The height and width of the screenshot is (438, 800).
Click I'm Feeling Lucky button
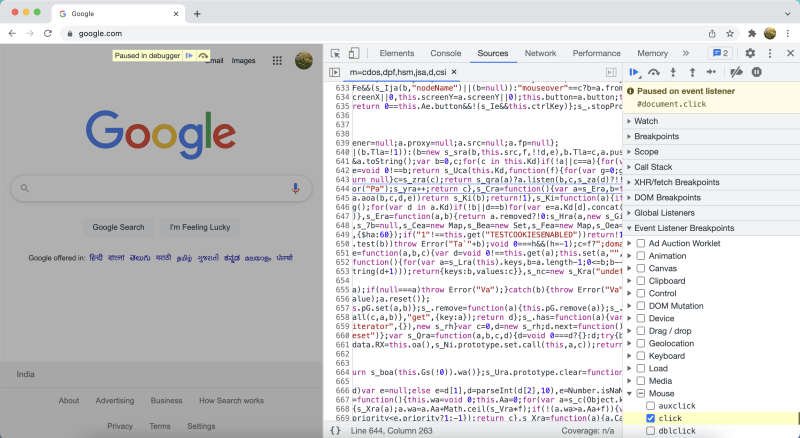200,227
